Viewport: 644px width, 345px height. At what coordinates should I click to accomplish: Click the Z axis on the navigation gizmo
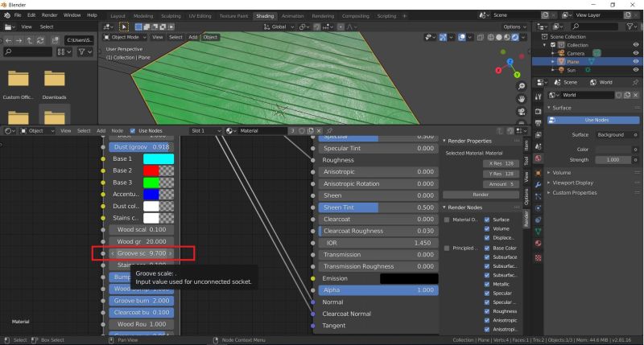tap(510, 62)
